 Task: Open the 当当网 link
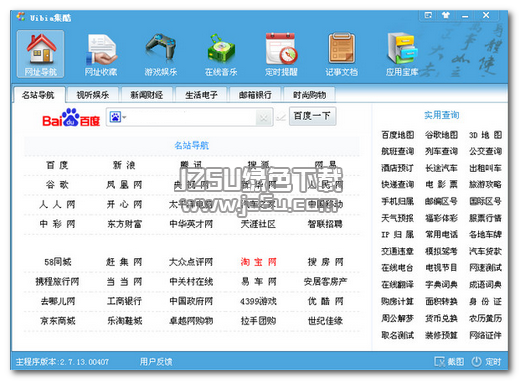click(x=124, y=282)
